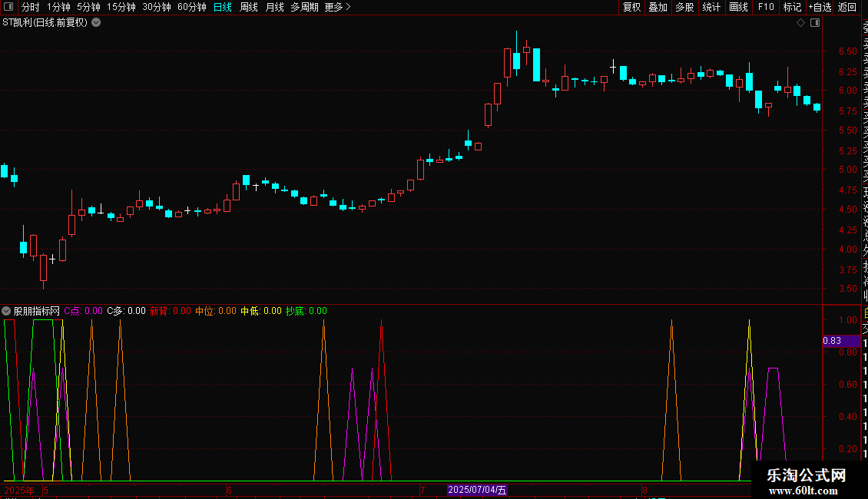
Task: Select the 15分钟 period
Action: tap(121, 7)
